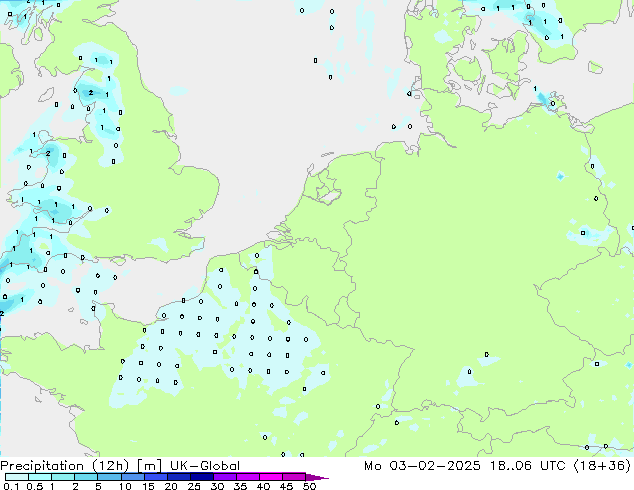Click the "UK-Global" model name label
634x490 pixels.
(x=205, y=466)
